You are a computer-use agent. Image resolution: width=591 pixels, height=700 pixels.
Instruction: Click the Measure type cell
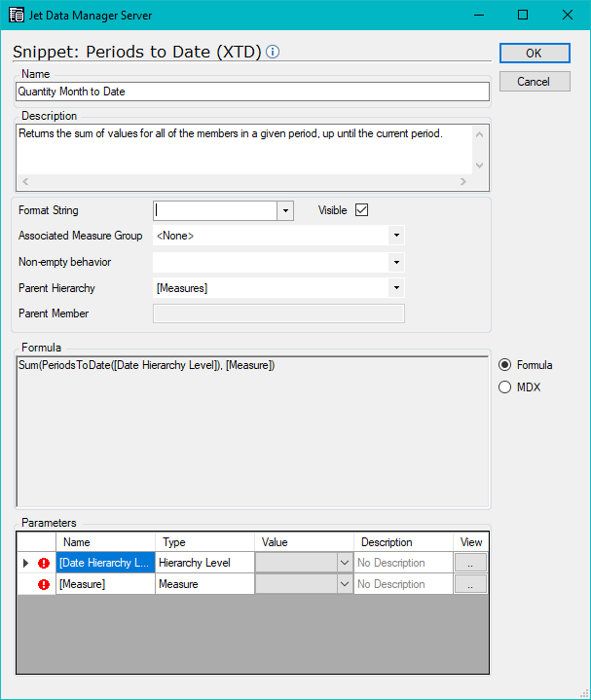pos(204,584)
